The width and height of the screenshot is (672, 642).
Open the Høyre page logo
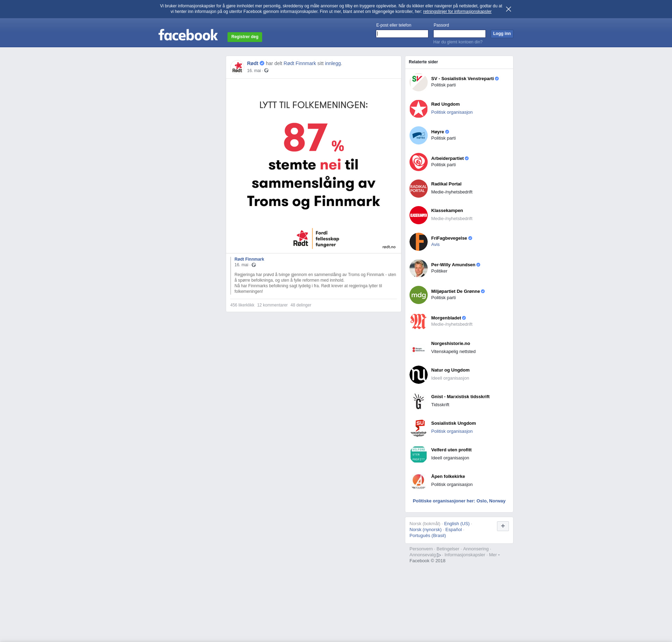coord(419,135)
